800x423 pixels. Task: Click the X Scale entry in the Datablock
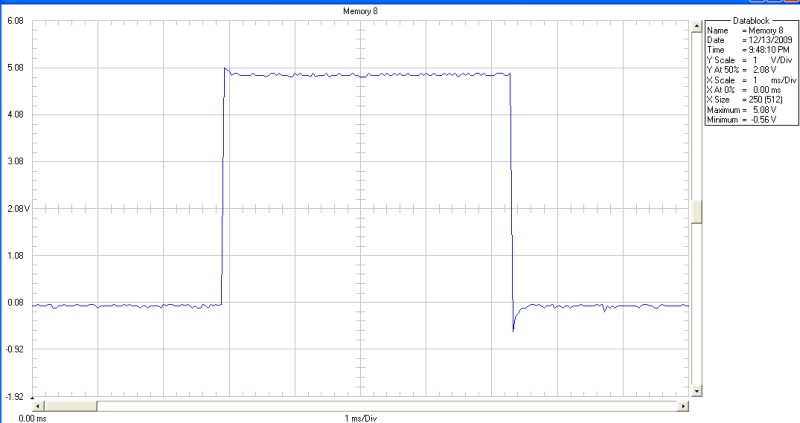pos(747,79)
